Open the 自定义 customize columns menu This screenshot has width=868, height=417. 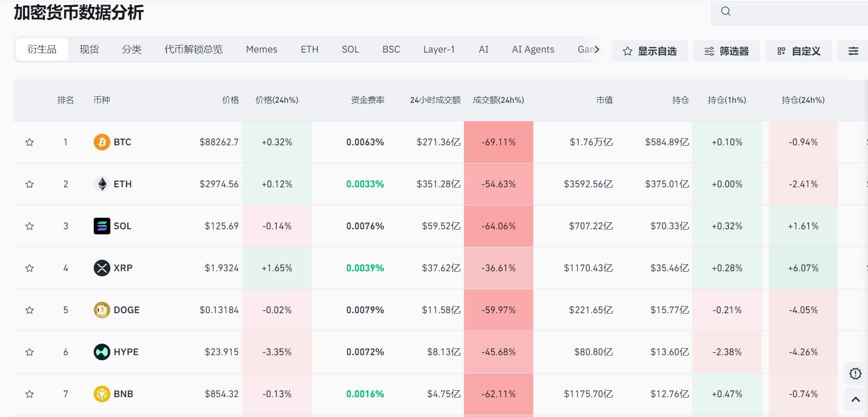click(x=799, y=51)
